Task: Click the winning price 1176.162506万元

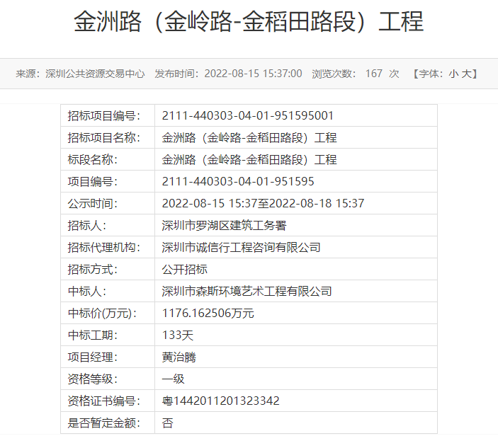Action: (208, 314)
